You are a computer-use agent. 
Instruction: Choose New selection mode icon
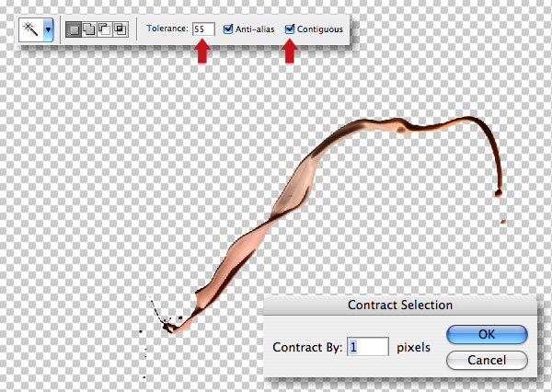coord(74,29)
